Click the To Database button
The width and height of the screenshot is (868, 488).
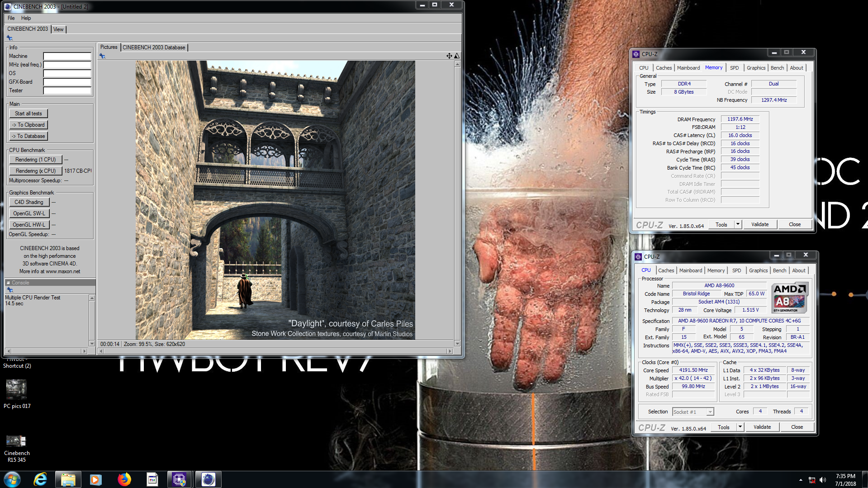coord(28,136)
